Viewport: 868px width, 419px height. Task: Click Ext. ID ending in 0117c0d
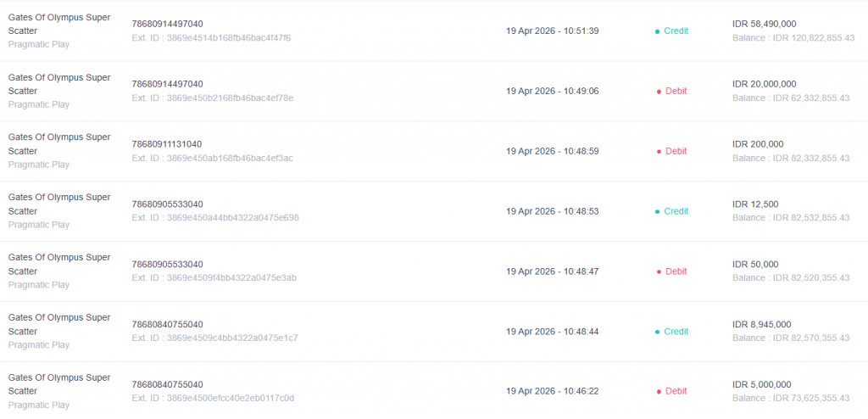pyautogui.click(x=213, y=399)
